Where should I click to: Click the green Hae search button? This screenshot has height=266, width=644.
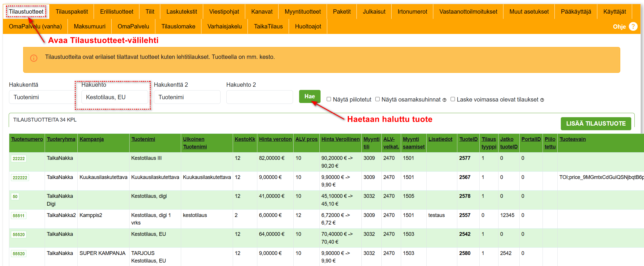pyautogui.click(x=310, y=96)
